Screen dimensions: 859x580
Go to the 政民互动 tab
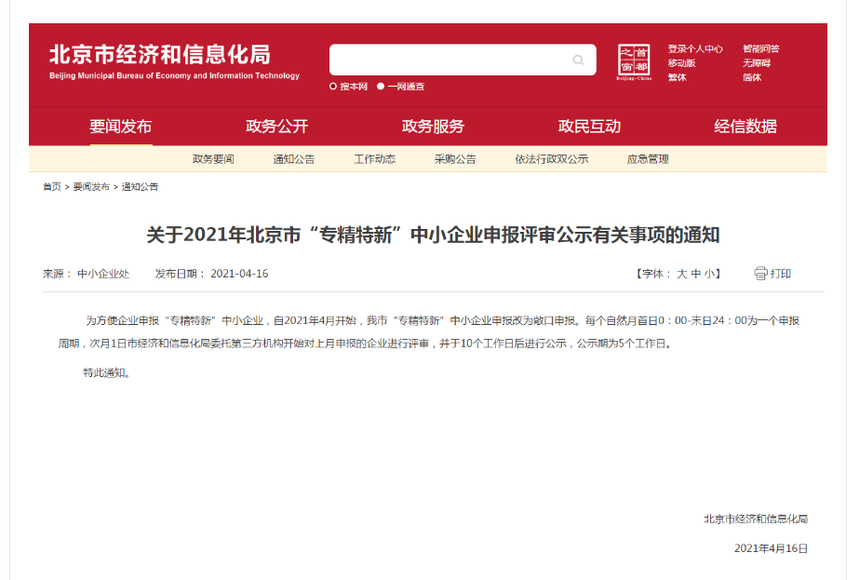coord(589,127)
